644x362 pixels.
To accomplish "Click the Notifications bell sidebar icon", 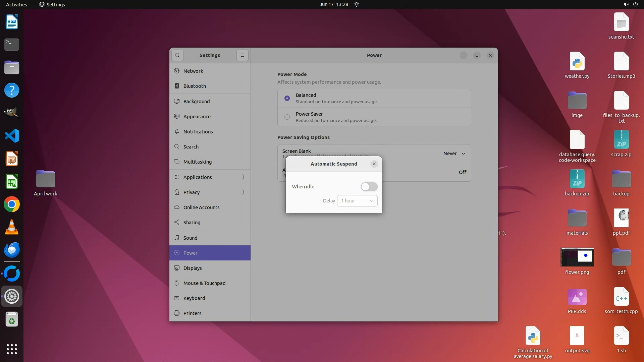I will point(177,132).
